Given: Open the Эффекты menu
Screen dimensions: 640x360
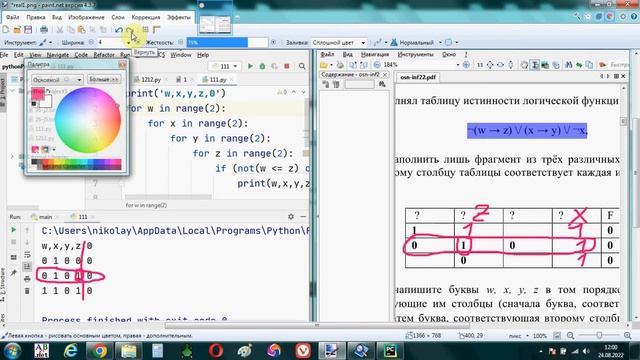Looking at the screenshot, I should click(179, 17).
